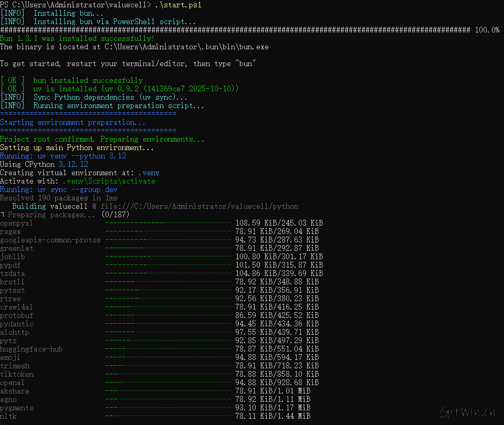
Task: Select the Starting environment preparation heading
Action: (73, 123)
